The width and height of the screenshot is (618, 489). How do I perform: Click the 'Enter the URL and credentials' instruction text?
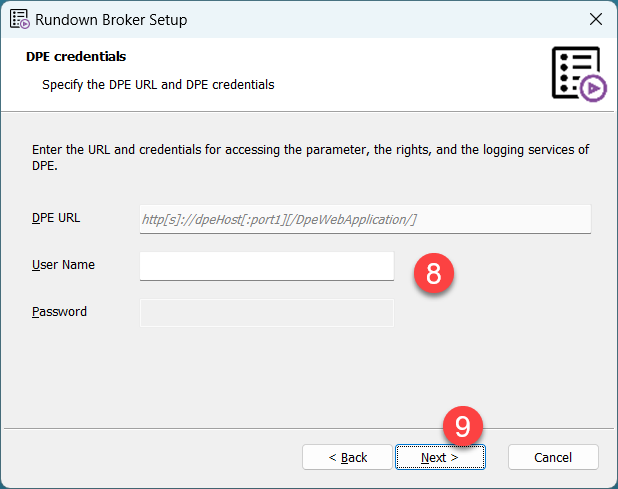point(310,158)
